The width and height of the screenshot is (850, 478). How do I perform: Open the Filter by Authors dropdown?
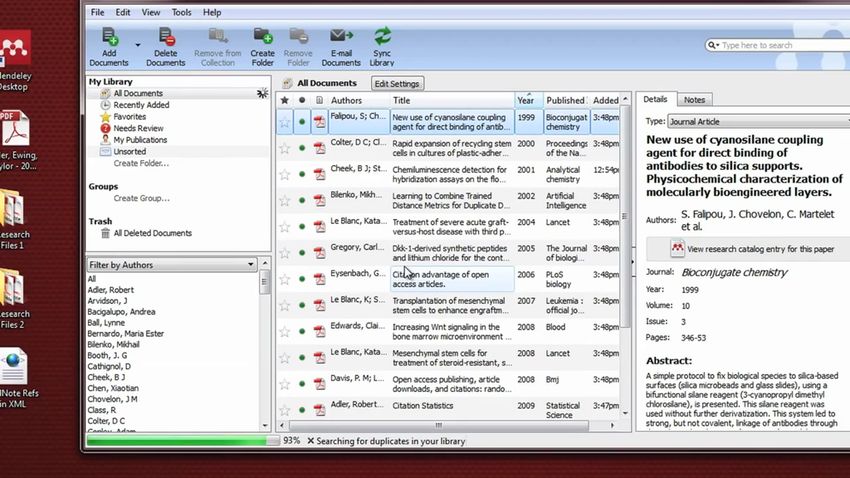(x=171, y=264)
